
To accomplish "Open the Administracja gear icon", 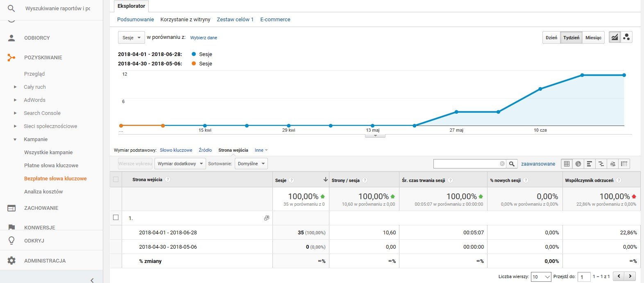I will (11, 261).
